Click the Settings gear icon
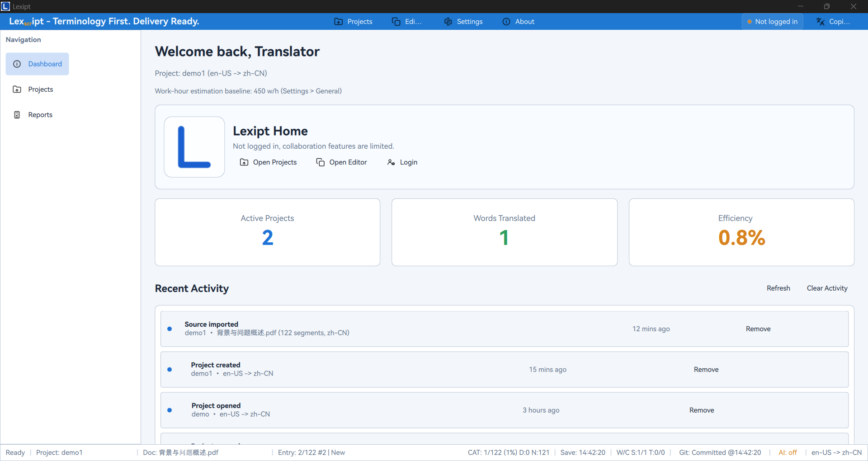Screen dimensions: 868x461 click(448, 22)
